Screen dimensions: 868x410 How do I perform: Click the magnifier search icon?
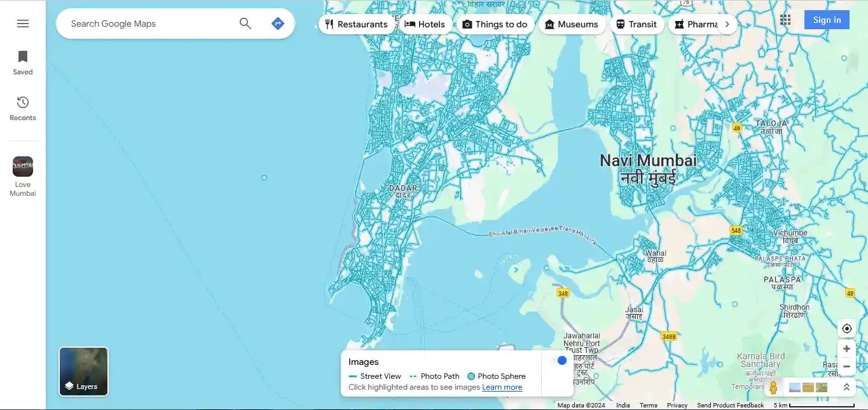click(x=245, y=24)
